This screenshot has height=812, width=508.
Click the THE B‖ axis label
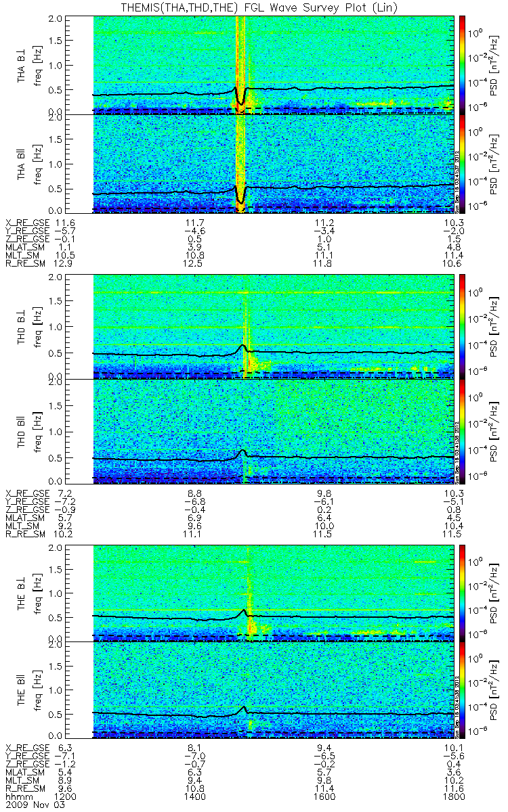22,691
